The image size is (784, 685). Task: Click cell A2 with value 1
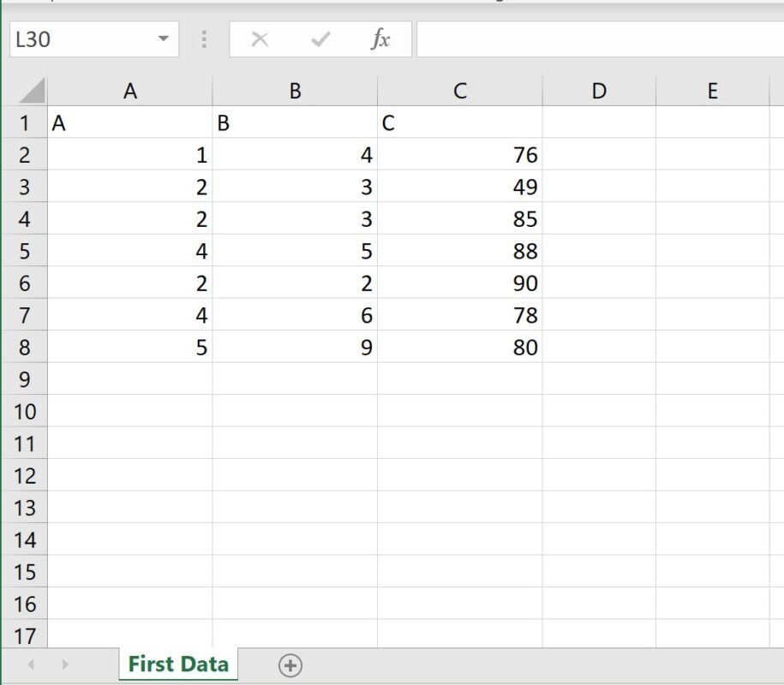[130, 154]
